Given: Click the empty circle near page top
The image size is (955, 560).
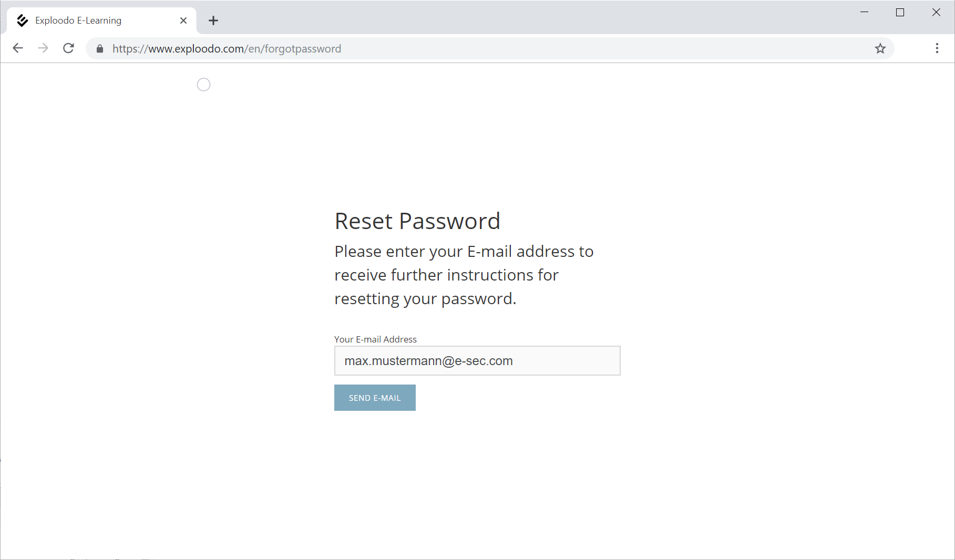Looking at the screenshot, I should point(203,85).
